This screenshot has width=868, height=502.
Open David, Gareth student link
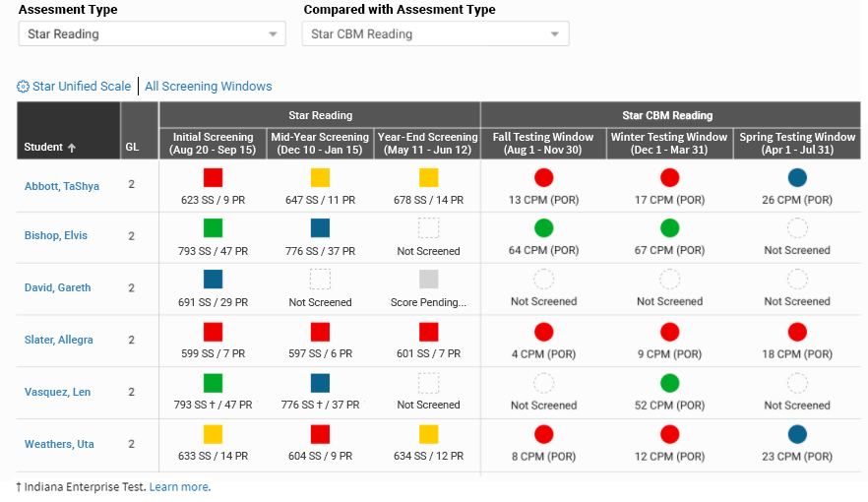57,287
